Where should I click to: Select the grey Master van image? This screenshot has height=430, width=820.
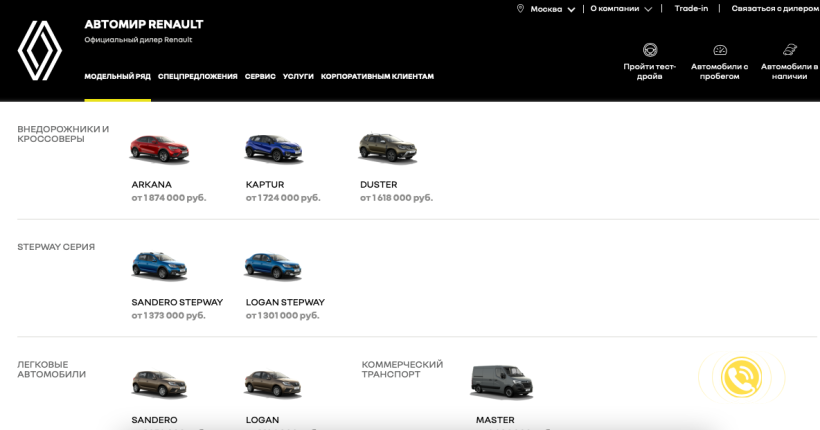point(502,382)
